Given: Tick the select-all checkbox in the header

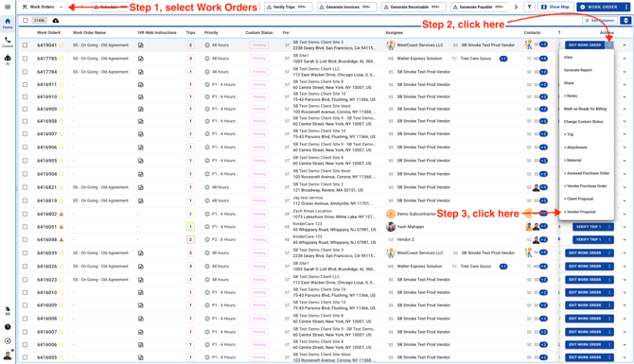Looking at the screenshot, I should click(x=26, y=20).
